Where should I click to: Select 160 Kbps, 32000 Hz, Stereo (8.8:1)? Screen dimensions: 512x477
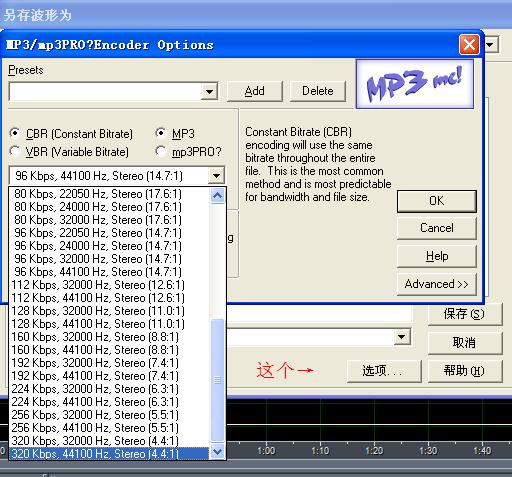tap(109, 337)
